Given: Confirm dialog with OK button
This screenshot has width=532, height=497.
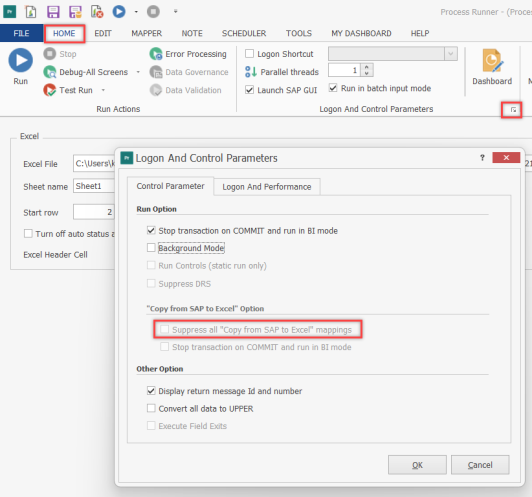Looking at the screenshot, I should point(417,465).
